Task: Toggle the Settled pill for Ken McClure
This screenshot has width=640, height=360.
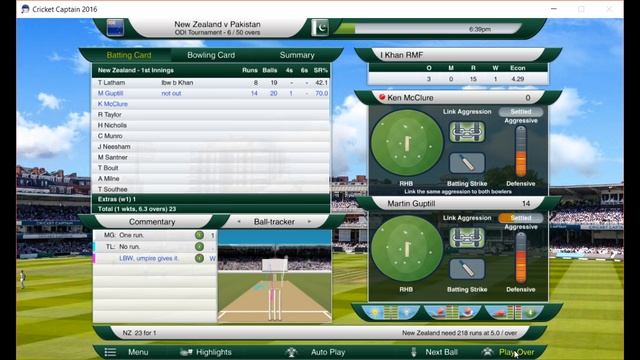Action: [x=521, y=111]
